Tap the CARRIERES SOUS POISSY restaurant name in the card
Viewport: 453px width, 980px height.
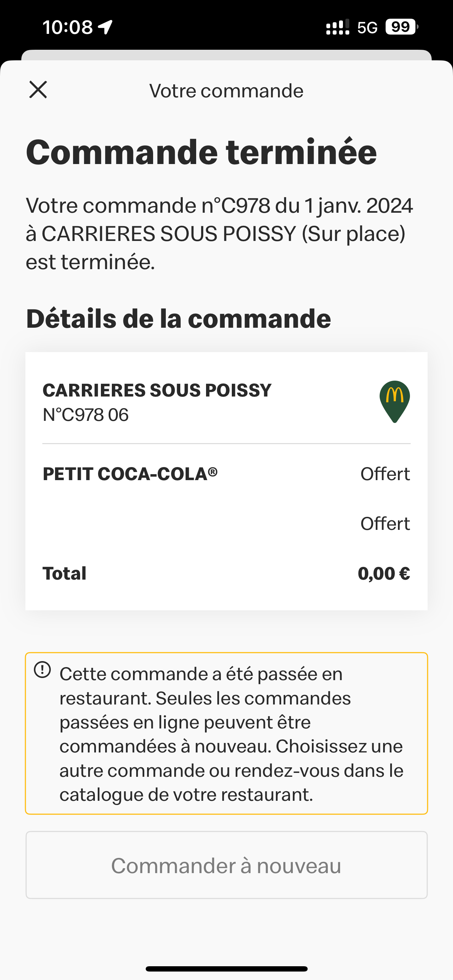pyautogui.click(x=157, y=390)
